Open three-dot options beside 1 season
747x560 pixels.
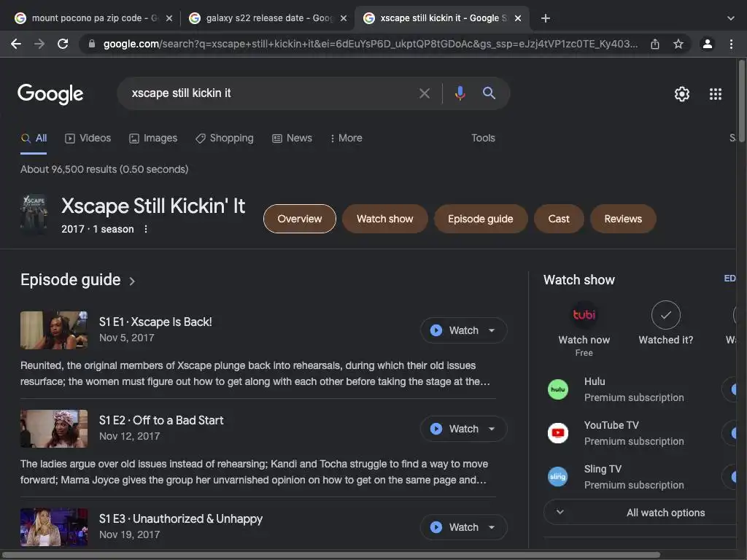(146, 229)
